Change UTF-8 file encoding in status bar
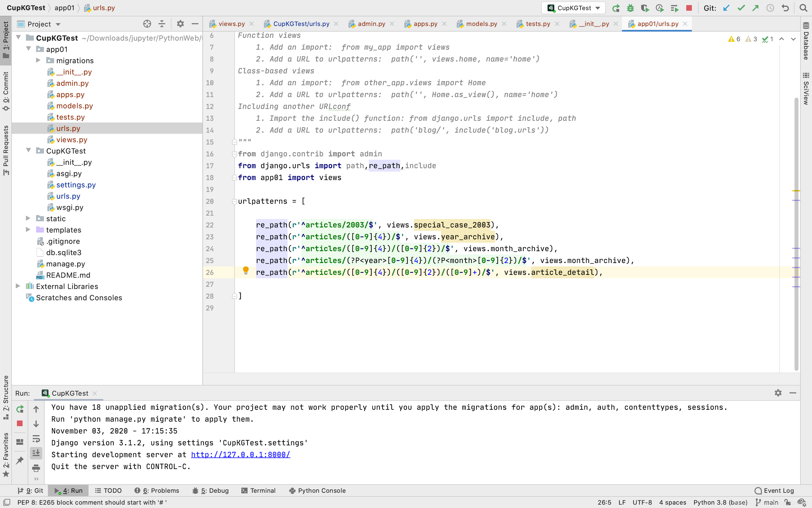The height and width of the screenshot is (508, 812). [642, 502]
